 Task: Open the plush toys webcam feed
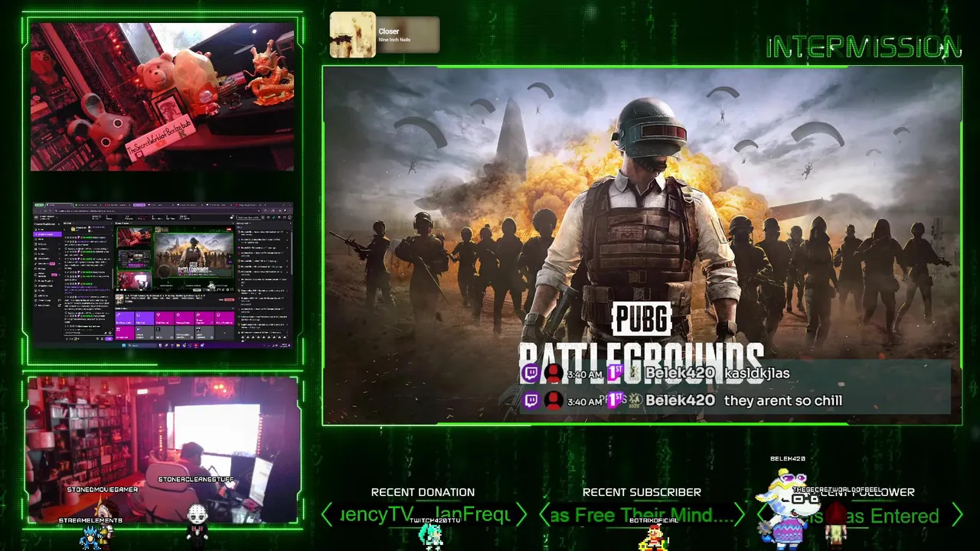[162, 96]
